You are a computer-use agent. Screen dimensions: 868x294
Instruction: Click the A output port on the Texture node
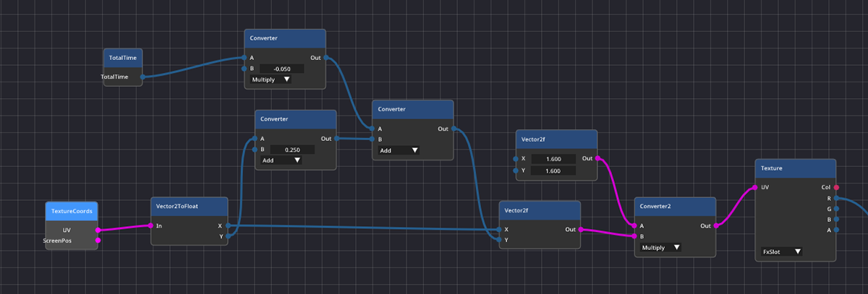(837, 230)
